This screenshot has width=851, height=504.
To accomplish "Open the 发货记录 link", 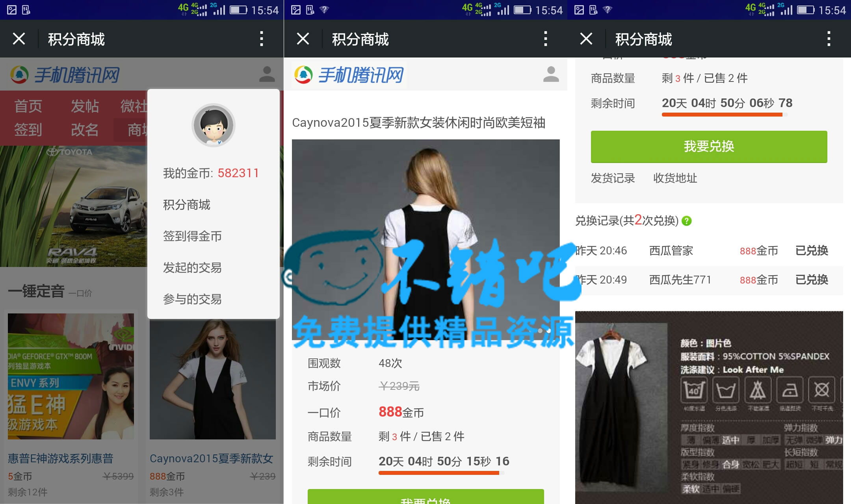I will [613, 178].
